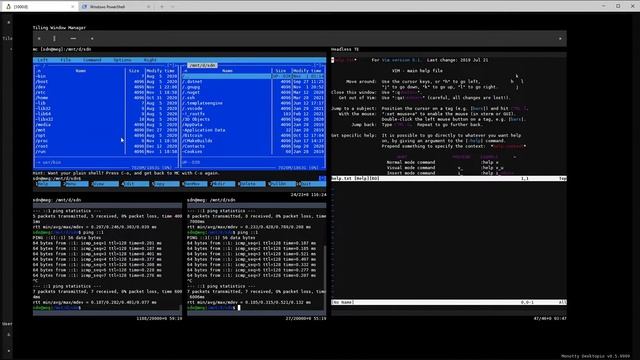640x360 pixels.
Task: Sort left MC panel by Size column header
Action: (x=134, y=71)
